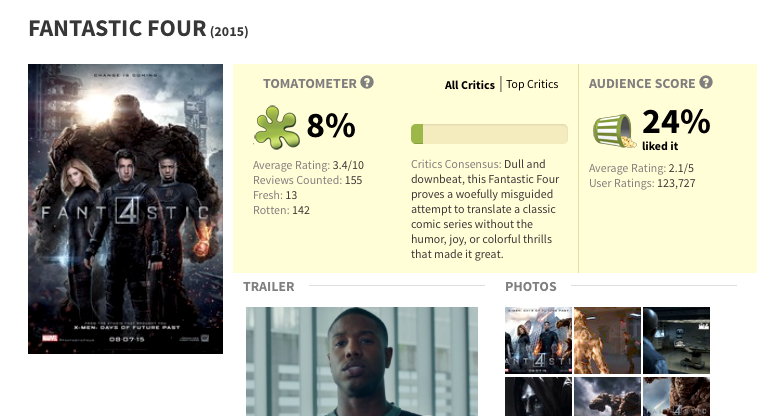
Task: Click the User Ratings 123,727 text
Action: [642, 183]
